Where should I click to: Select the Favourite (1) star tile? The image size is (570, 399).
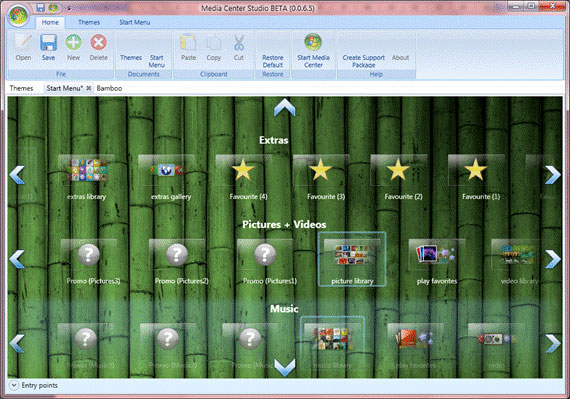[x=481, y=178]
